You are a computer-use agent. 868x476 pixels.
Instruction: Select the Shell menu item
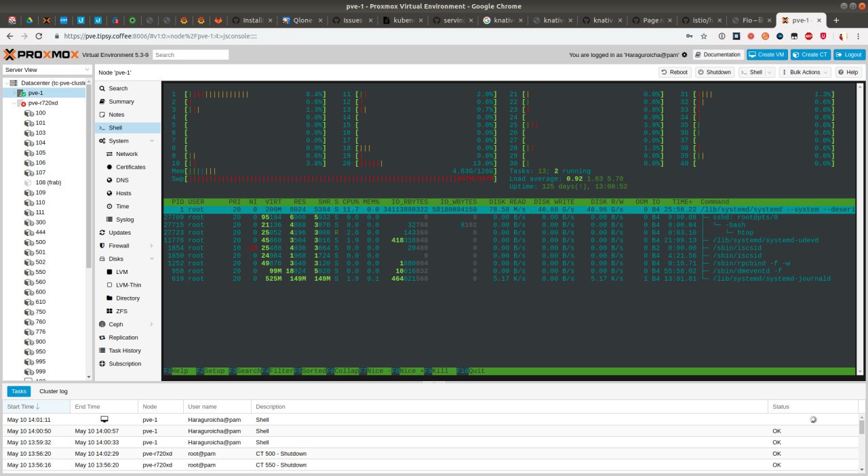coord(127,127)
